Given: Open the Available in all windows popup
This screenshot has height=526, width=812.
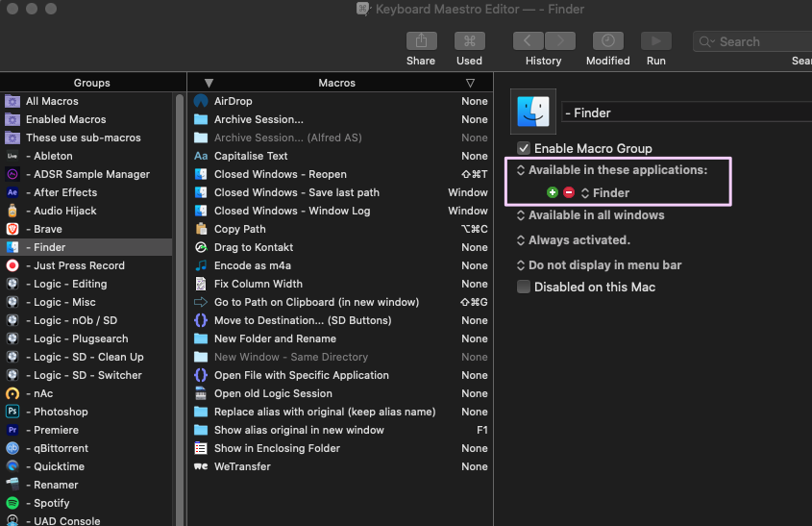Looking at the screenshot, I should pyautogui.click(x=590, y=215).
